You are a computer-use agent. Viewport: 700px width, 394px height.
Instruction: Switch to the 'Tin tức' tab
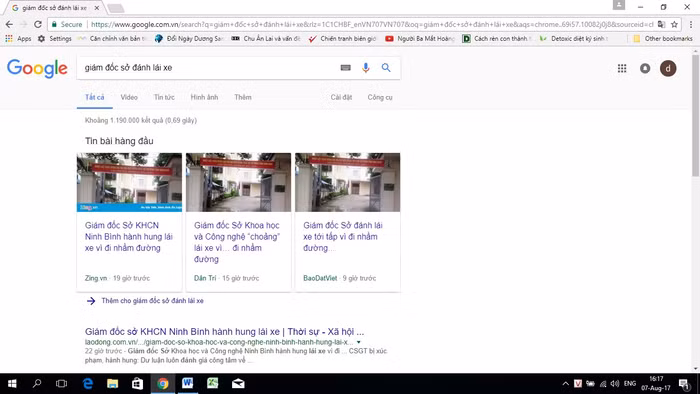[164, 97]
